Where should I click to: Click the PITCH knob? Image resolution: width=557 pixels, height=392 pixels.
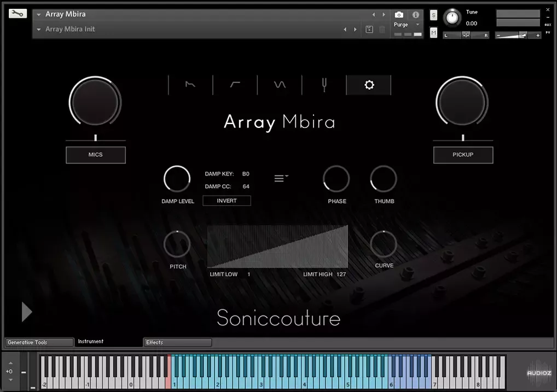click(177, 244)
